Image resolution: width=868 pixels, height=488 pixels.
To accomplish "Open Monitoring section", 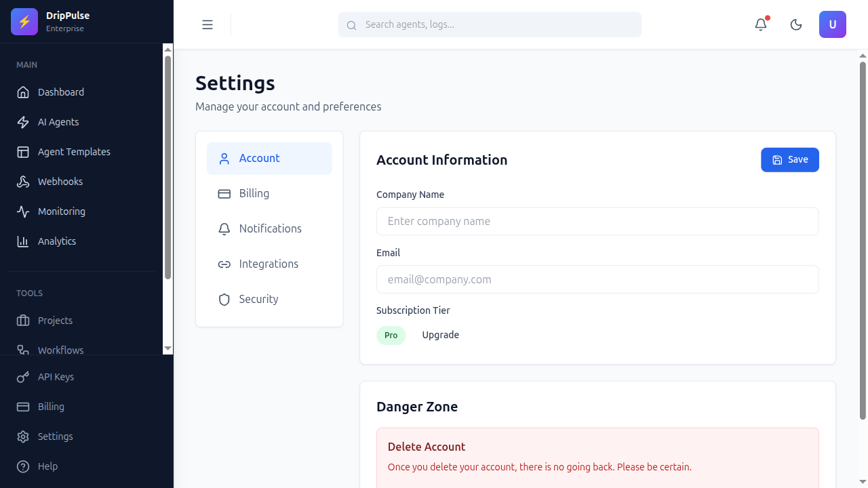I will click(81, 211).
